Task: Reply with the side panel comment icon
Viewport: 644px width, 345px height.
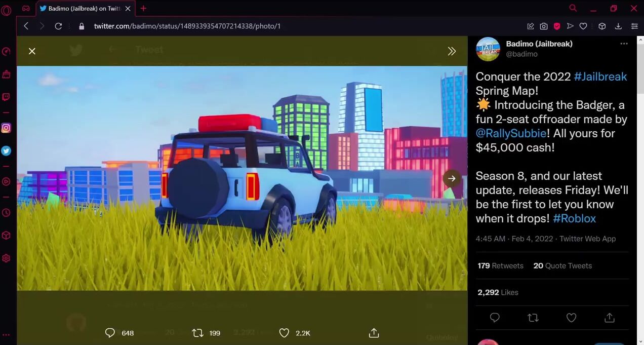Action: pos(495,318)
